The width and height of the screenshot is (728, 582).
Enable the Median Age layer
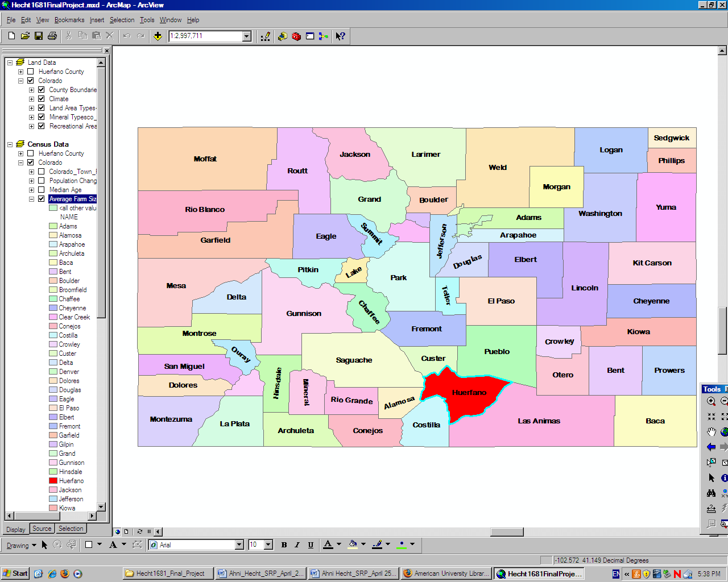(41, 190)
